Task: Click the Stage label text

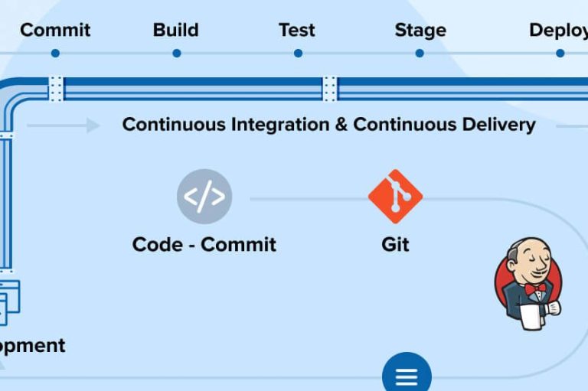Action: (x=420, y=31)
